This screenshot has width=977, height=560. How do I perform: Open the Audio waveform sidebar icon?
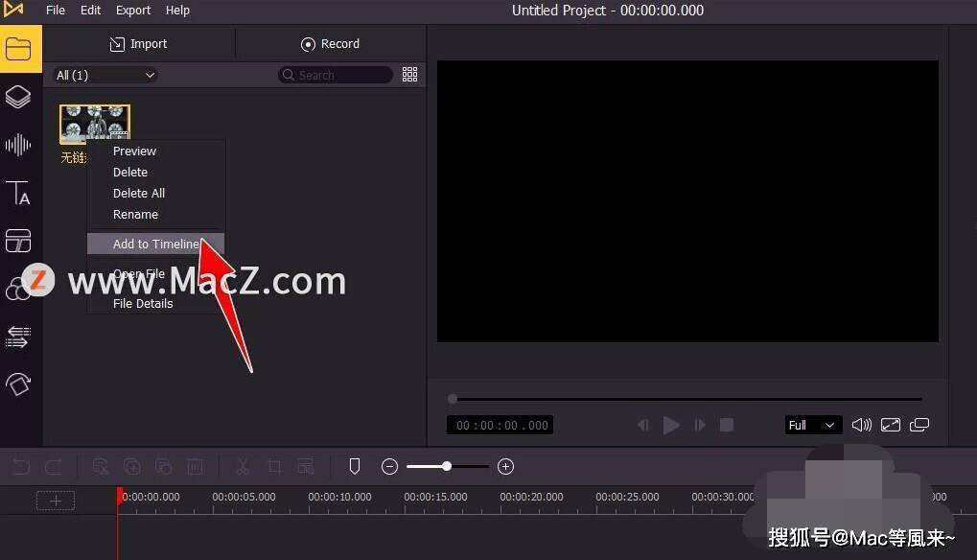(18, 145)
